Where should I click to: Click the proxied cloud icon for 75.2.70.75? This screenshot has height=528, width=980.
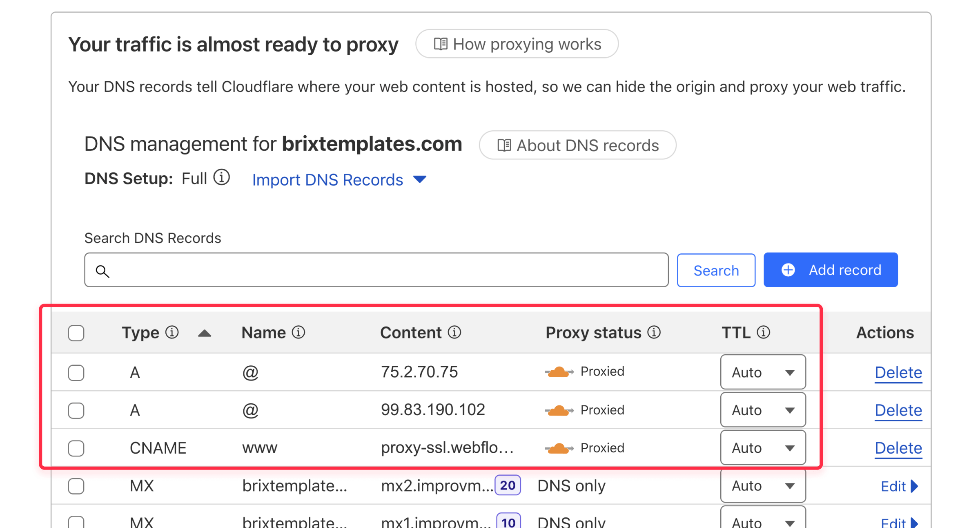pyautogui.click(x=559, y=372)
